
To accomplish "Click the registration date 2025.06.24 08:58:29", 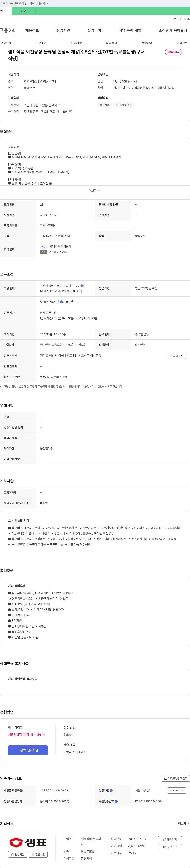I will (54, 790).
